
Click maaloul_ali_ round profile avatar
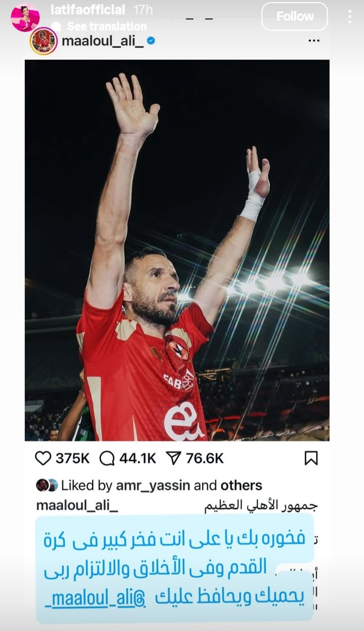click(x=44, y=41)
